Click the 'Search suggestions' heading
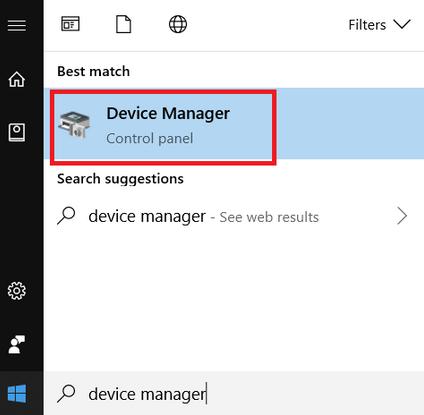 (x=120, y=179)
